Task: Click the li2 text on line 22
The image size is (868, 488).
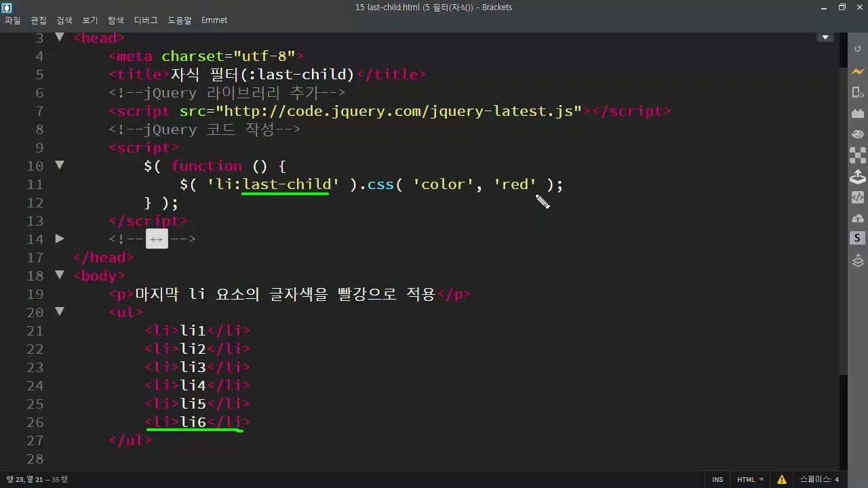Action: coord(193,349)
